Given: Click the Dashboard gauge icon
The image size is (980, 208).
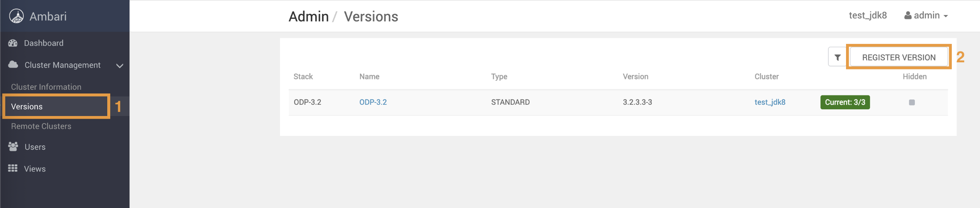Looking at the screenshot, I should 13,43.
